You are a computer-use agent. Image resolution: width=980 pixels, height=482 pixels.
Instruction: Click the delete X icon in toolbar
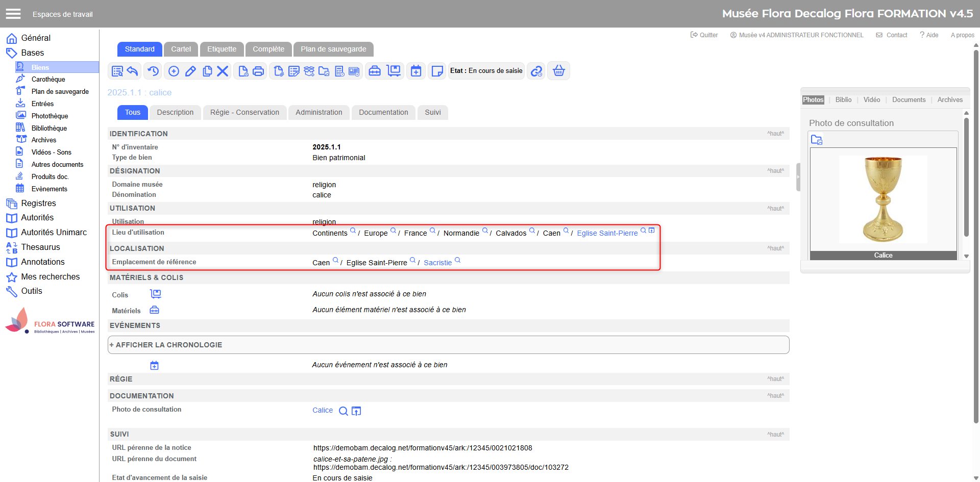[223, 71]
